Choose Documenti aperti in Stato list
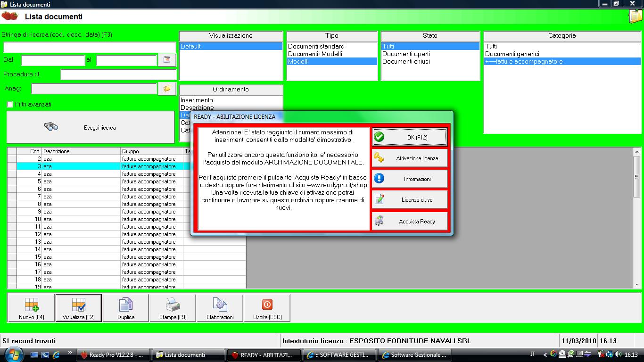Image resolution: width=644 pixels, height=362 pixels. (430, 54)
